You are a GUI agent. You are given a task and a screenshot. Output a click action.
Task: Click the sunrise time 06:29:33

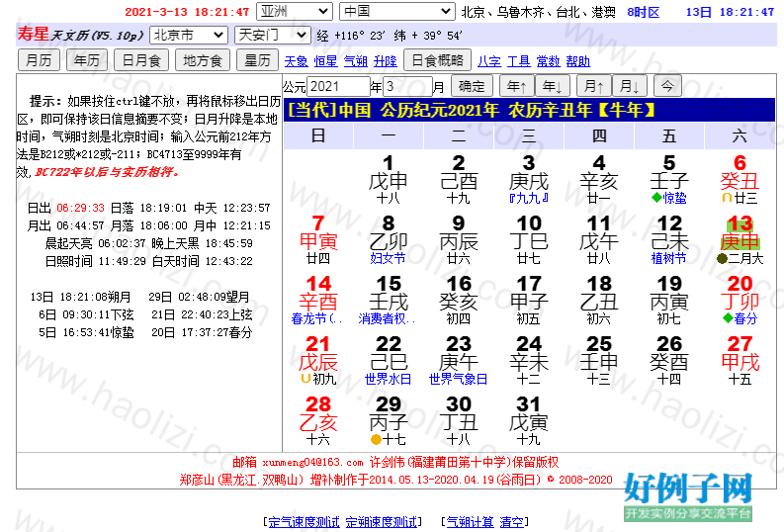pyautogui.click(x=80, y=208)
